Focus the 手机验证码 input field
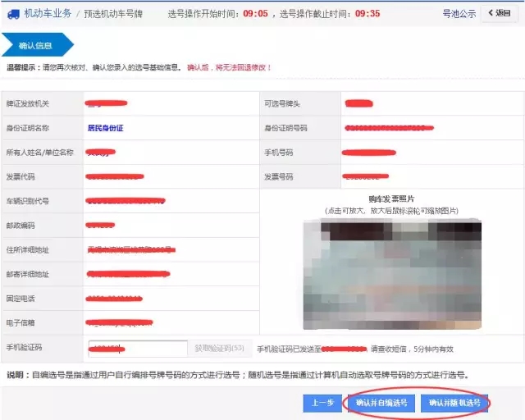 pos(138,349)
